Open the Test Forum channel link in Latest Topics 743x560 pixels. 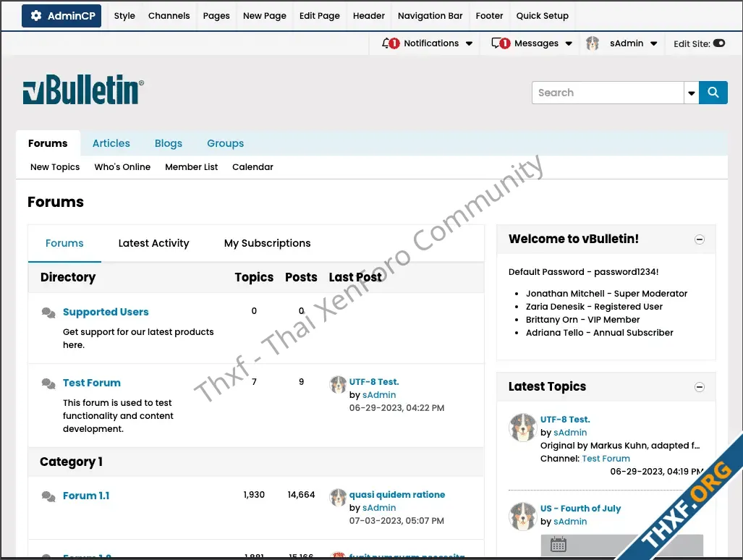[x=606, y=458]
